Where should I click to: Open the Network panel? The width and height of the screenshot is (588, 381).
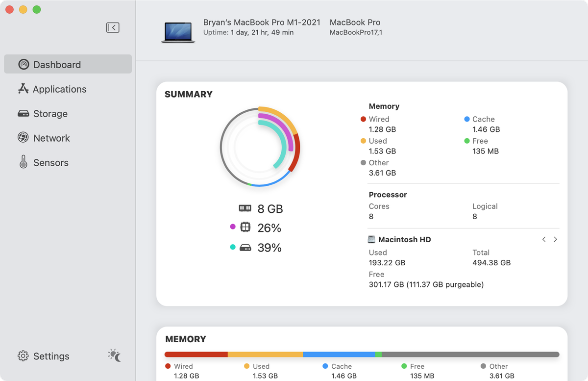click(x=51, y=138)
